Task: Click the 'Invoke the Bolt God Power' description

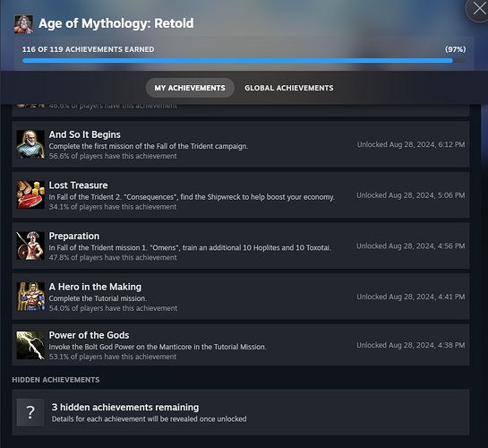Action: pos(158,347)
